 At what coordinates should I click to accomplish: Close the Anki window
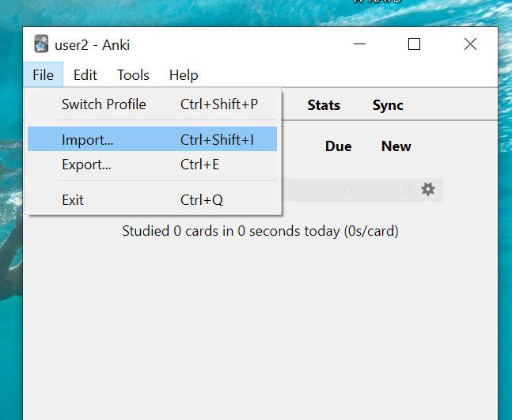[x=470, y=44]
